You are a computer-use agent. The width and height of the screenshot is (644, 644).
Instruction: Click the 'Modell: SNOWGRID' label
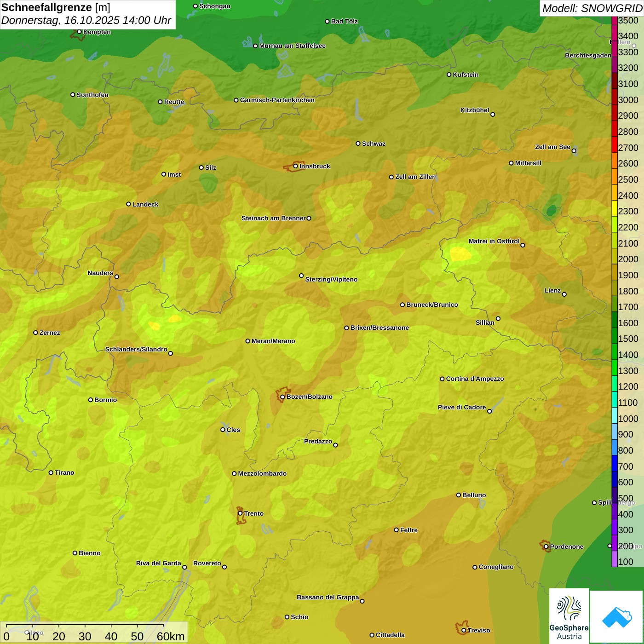click(x=592, y=8)
